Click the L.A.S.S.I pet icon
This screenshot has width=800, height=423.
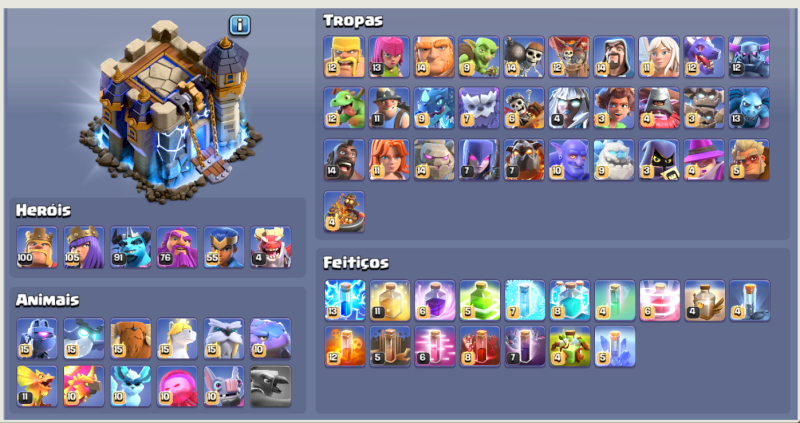37,339
